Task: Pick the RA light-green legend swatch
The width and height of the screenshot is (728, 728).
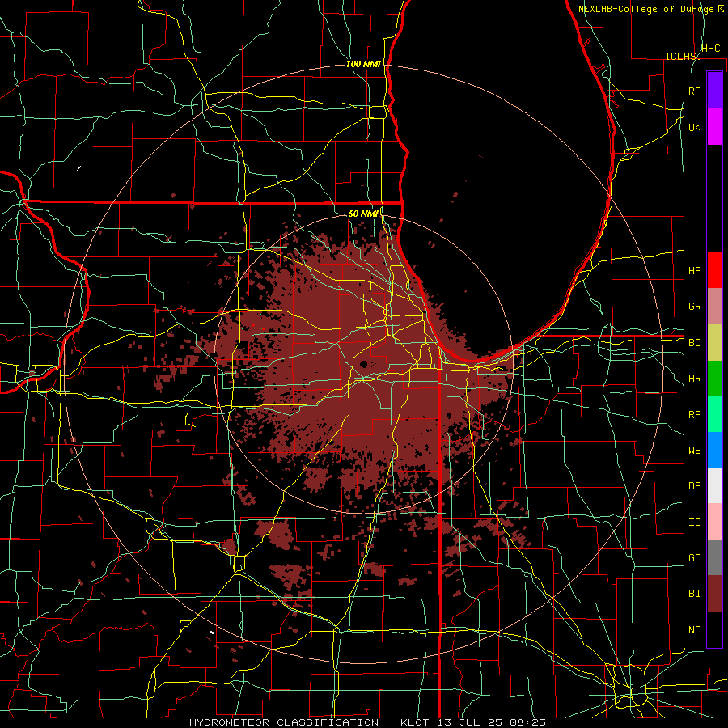Action: 714,414
